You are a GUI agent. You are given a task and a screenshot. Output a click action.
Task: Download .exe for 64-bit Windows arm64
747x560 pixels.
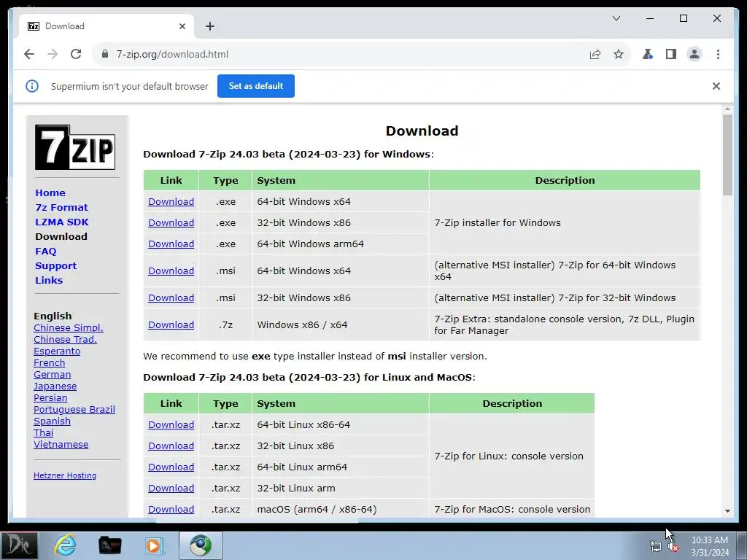171,244
